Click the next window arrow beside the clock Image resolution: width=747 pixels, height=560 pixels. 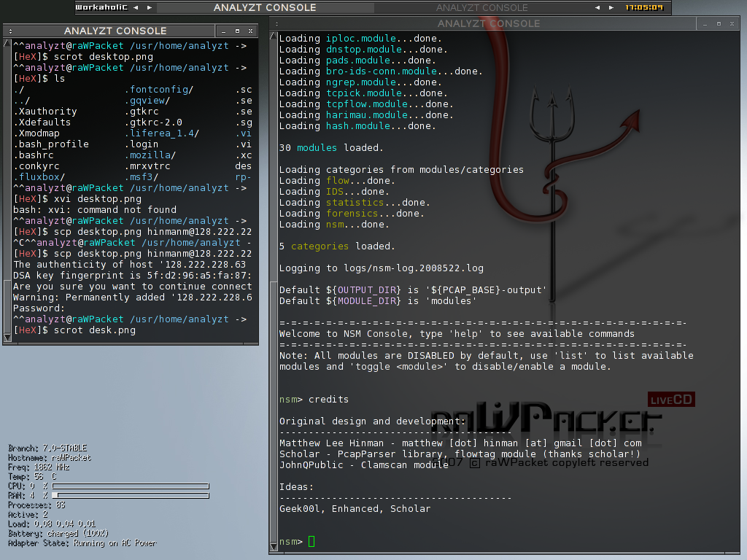coord(611,7)
